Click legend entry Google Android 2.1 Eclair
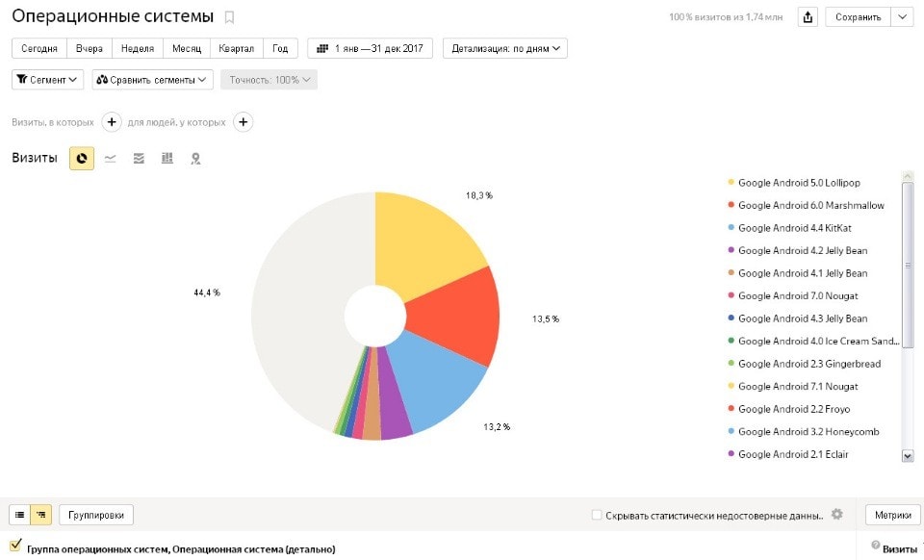Viewport: 924px width, 560px height. [x=793, y=454]
